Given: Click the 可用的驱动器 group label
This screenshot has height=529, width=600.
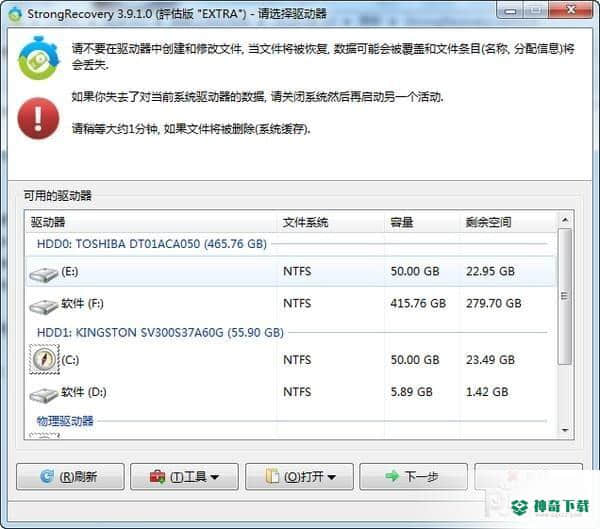Looking at the screenshot, I should pos(58,196).
